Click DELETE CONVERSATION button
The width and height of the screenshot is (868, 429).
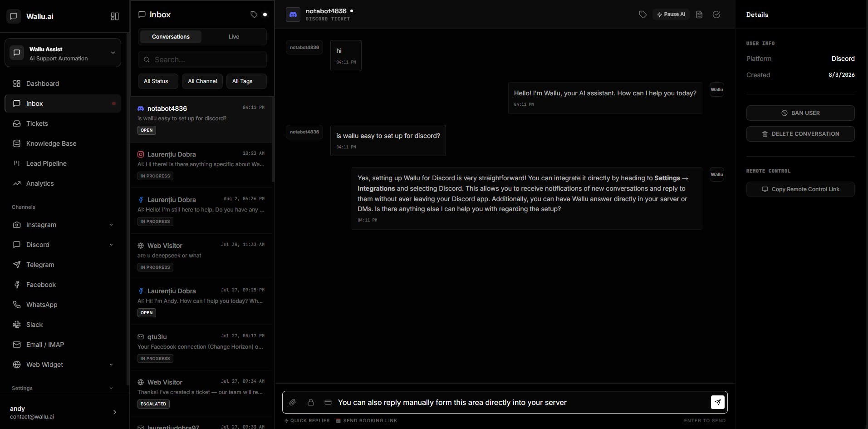pos(800,134)
